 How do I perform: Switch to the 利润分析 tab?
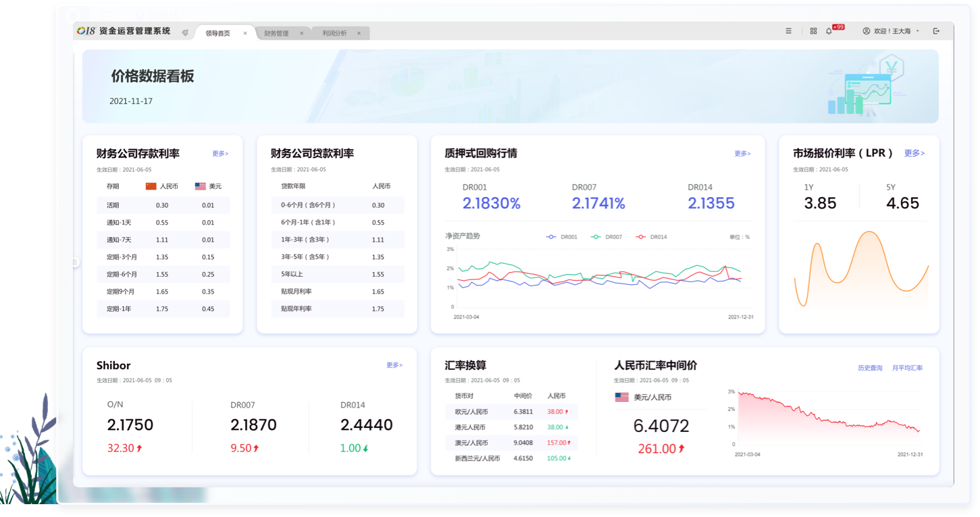334,33
